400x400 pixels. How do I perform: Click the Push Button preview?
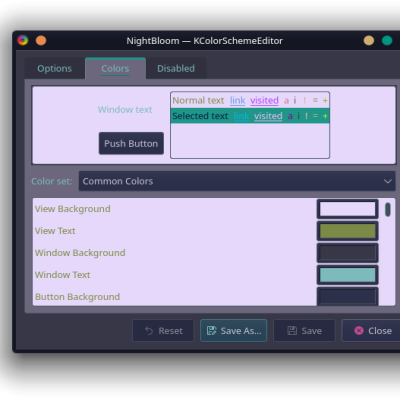coord(131,143)
